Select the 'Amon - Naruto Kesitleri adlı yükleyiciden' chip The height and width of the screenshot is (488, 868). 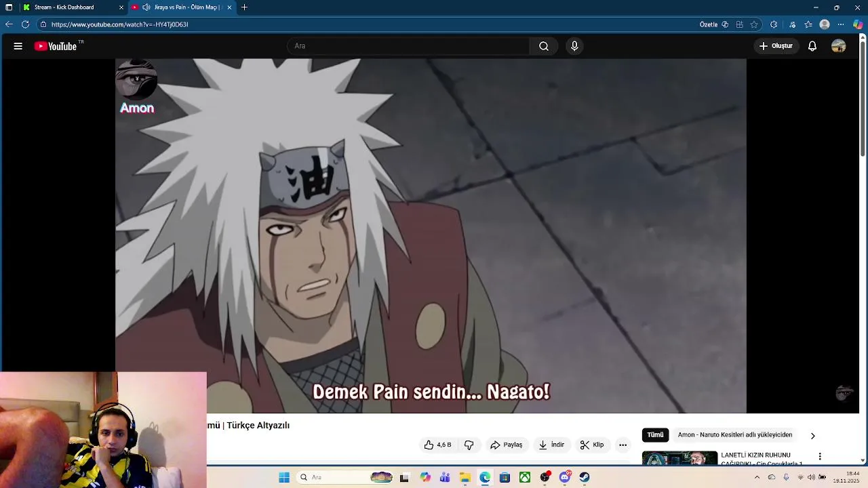point(735,435)
